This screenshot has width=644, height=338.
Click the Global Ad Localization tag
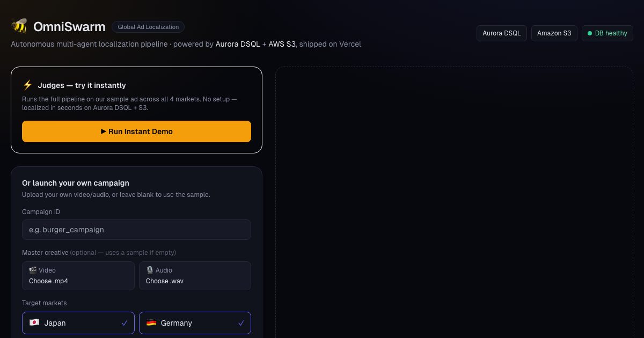(x=148, y=27)
